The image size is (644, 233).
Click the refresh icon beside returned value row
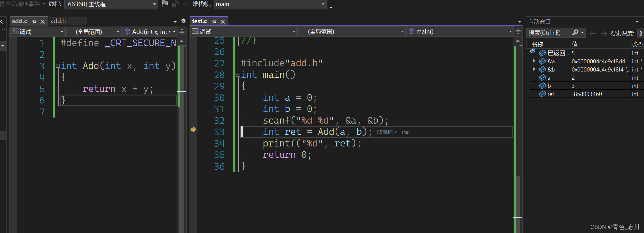coord(532,51)
